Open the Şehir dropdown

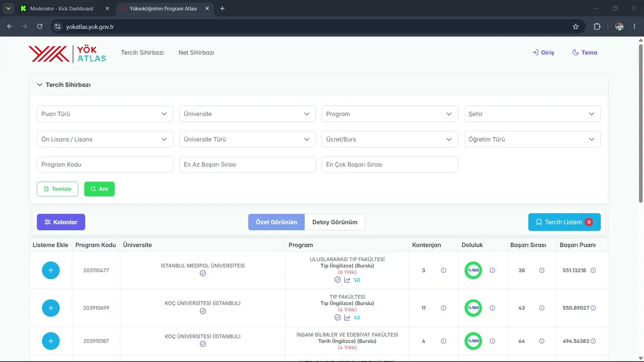(x=532, y=114)
